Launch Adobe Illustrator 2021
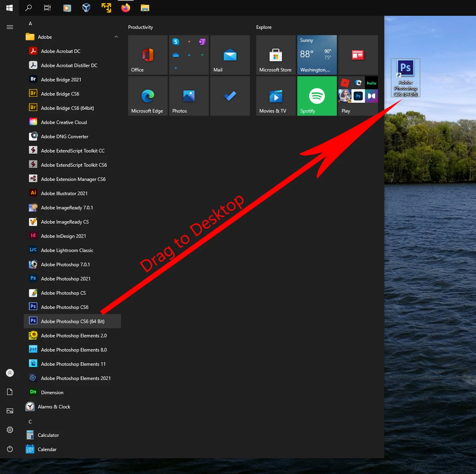Screen dimensions: 476x474 pyautogui.click(x=72, y=194)
